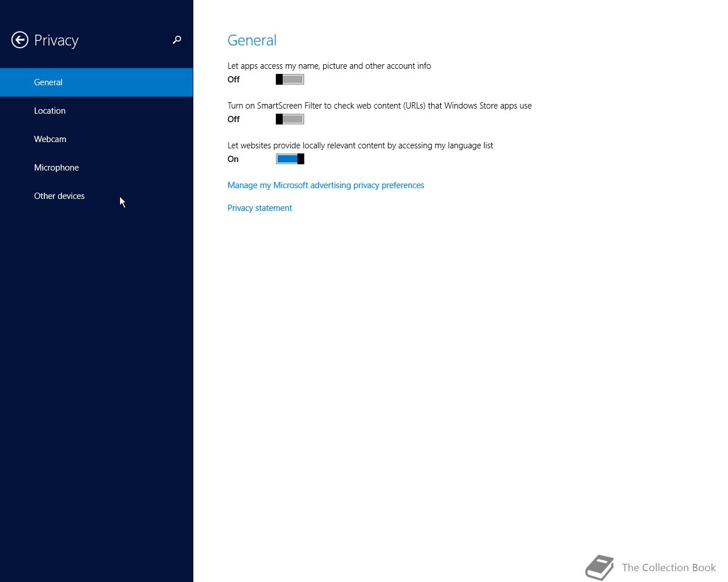Viewport: 728px width, 582px height.
Task: Open the Other devices settings
Action: tap(97, 196)
